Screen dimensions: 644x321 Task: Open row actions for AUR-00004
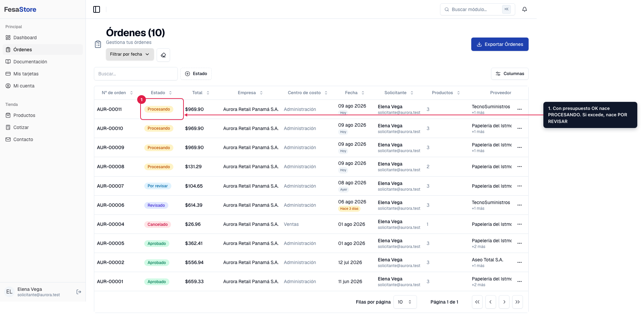point(520,224)
